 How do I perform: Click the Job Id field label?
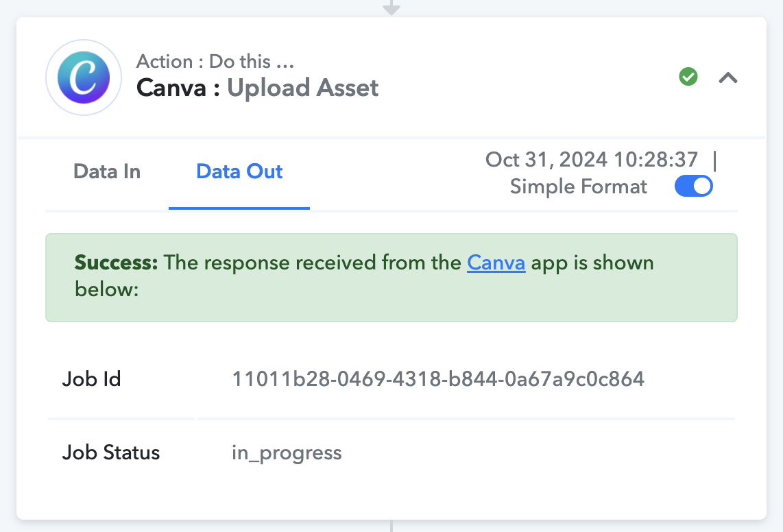[91, 379]
